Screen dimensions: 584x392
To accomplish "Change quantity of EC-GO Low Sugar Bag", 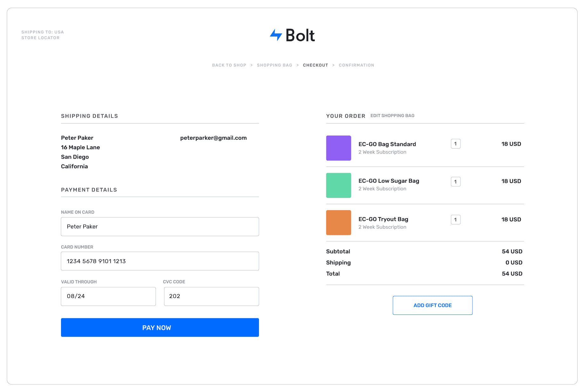I will [456, 182].
